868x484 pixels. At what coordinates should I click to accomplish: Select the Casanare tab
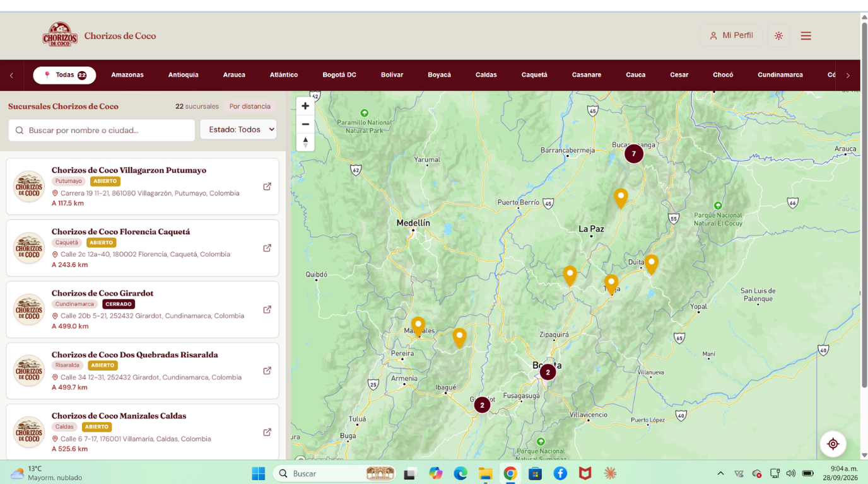coord(587,75)
